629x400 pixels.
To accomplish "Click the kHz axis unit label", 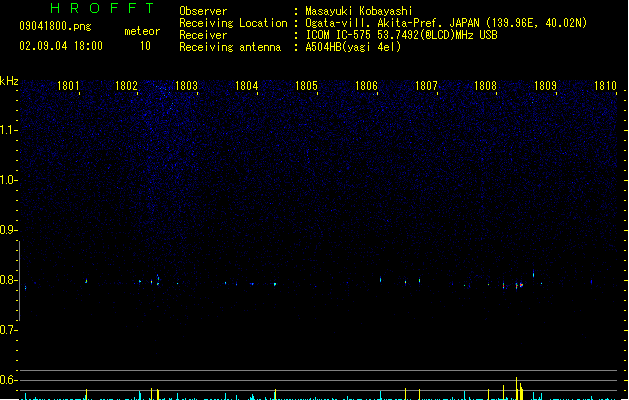I will (9, 81).
